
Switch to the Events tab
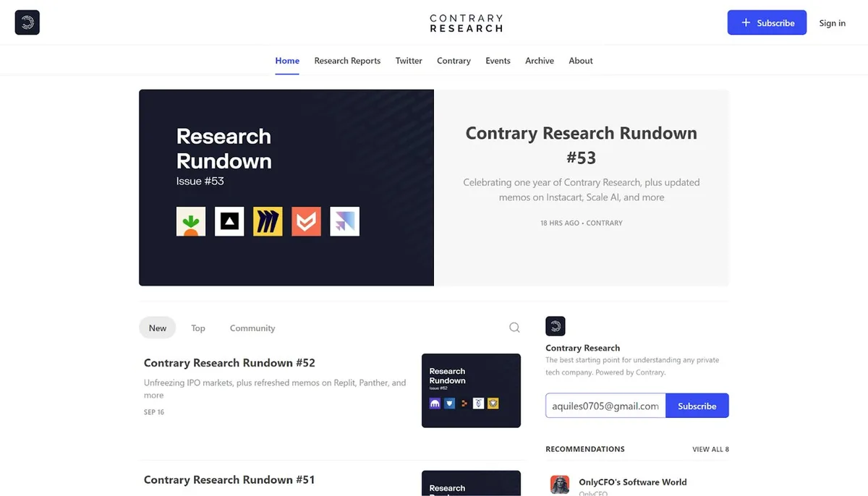pyautogui.click(x=498, y=61)
